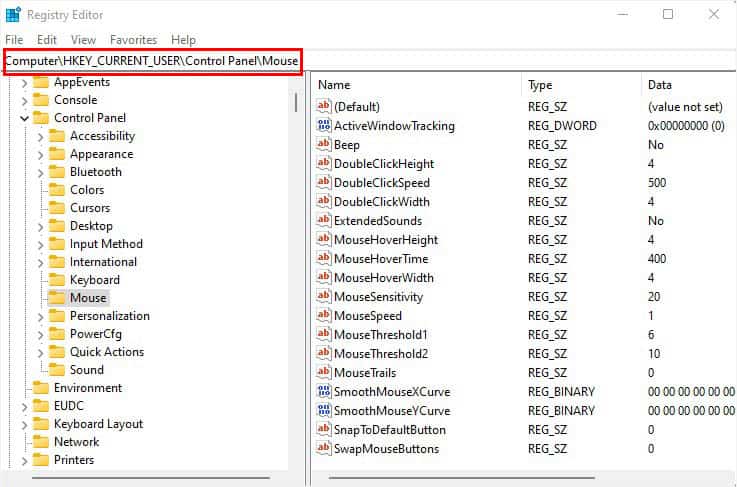Open the Favorites menu
The height and width of the screenshot is (487, 737).
pos(133,40)
